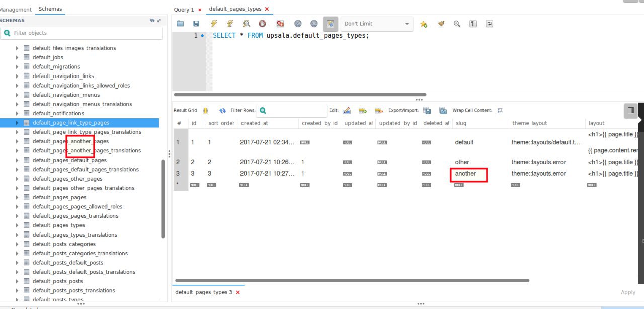The height and width of the screenshot is (309, 644).
Task: Save snippet with the star icon
Action: pos(424,24)
